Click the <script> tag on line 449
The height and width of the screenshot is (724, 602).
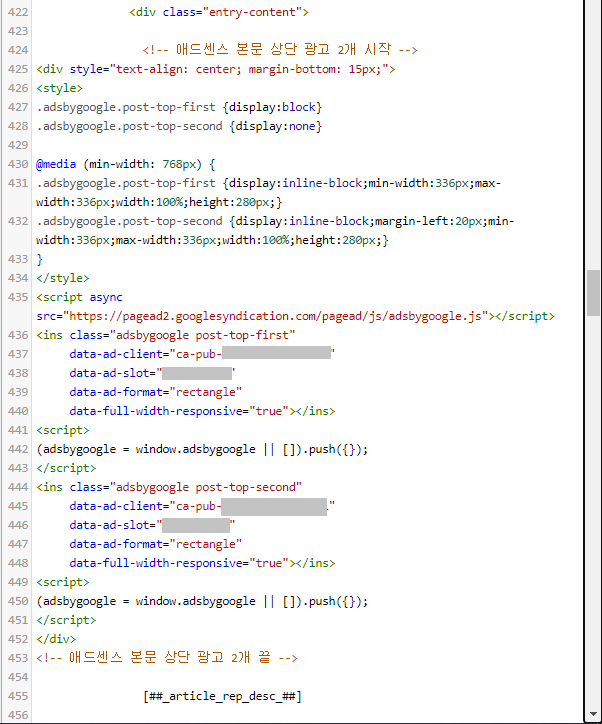click(63, 582)
